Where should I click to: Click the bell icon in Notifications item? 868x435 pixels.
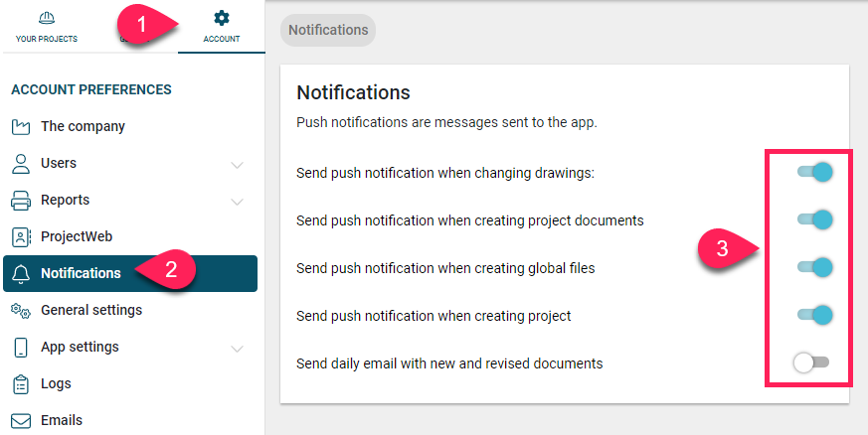click(21, 273)
